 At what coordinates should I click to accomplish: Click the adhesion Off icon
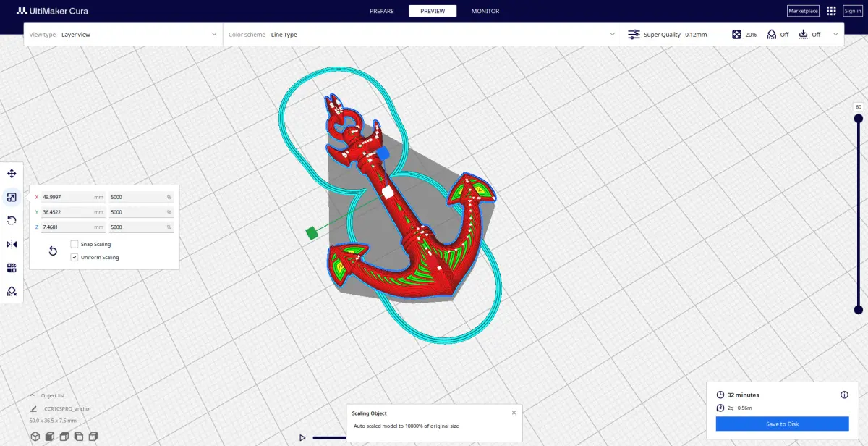click(803, 34)
